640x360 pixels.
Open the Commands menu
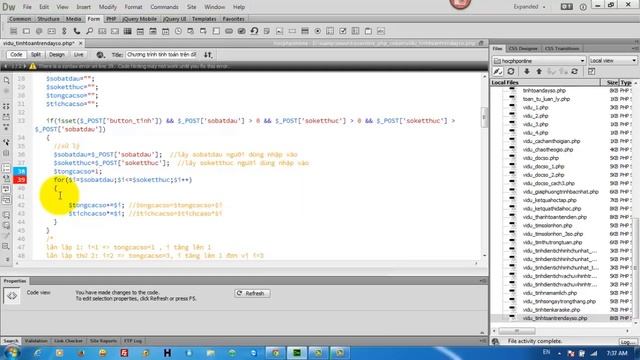pyautogui.click(x=164, y=7)
